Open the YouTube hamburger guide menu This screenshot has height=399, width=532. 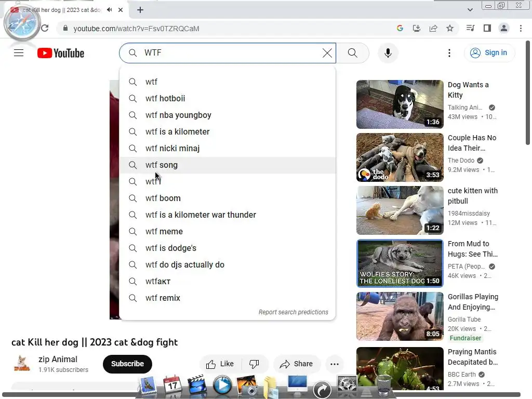pos(19,53)
